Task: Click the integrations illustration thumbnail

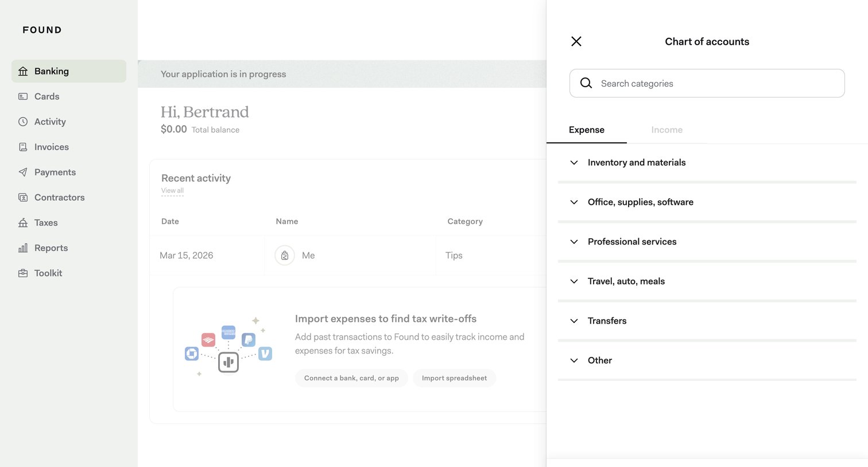Action: click(228, 347)
